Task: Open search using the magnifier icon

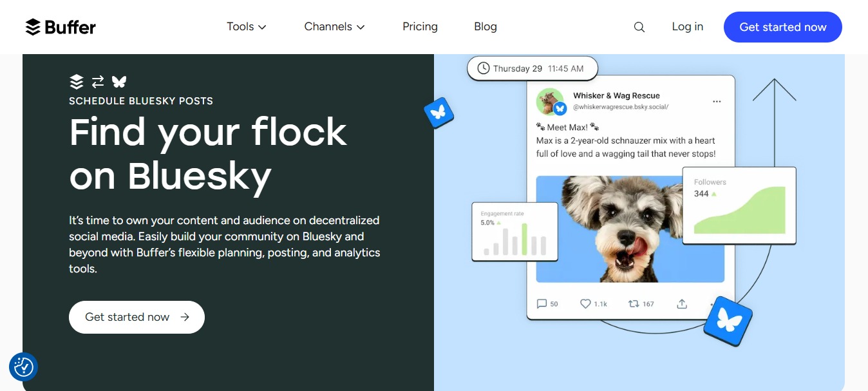Action: pyautogui.click(x=639, y=26)
